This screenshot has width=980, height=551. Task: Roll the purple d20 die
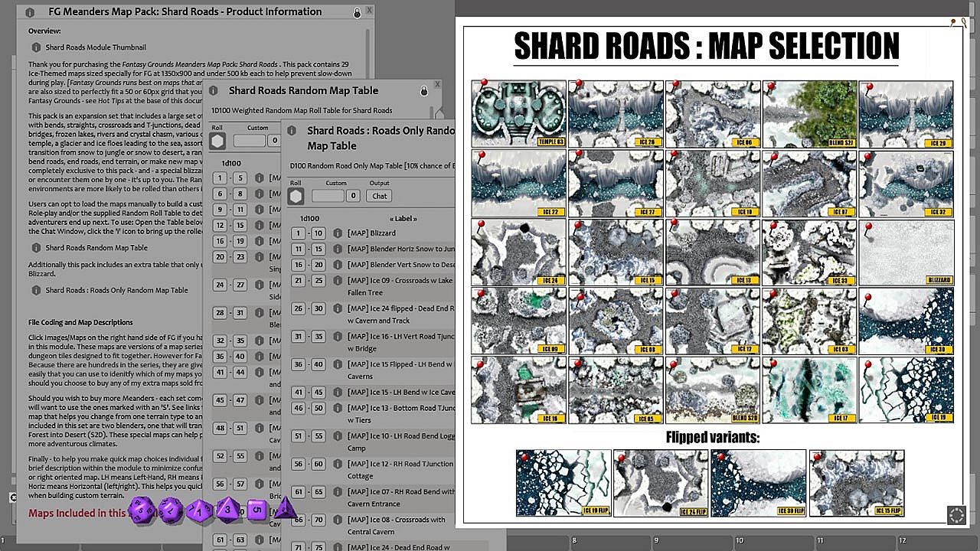coord(141,509)
